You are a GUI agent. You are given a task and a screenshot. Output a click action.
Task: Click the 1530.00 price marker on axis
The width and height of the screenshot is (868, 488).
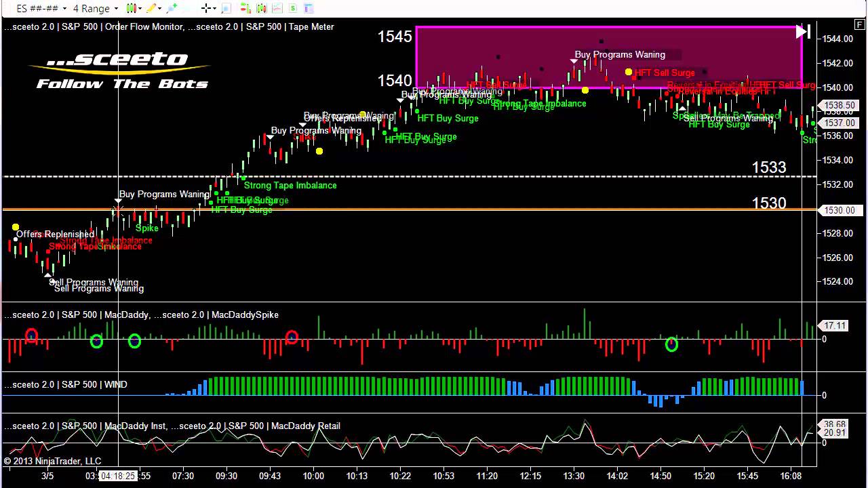click(840, 210)
